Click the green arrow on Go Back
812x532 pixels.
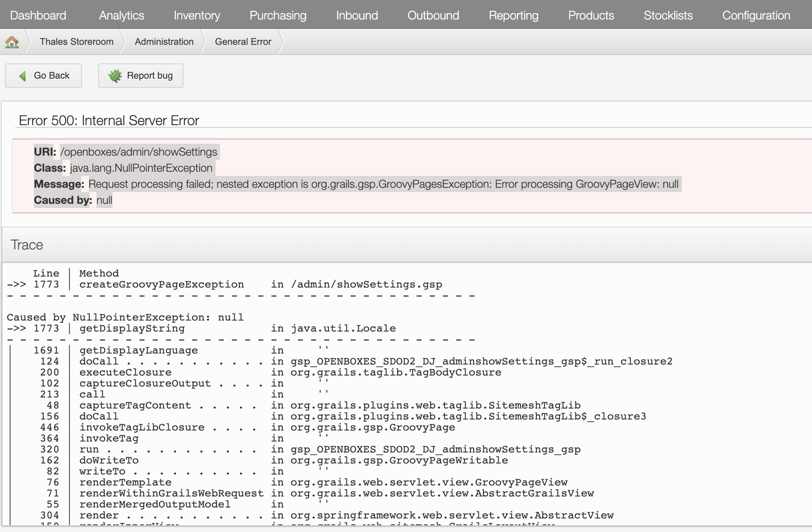click(x=23, y=76)
